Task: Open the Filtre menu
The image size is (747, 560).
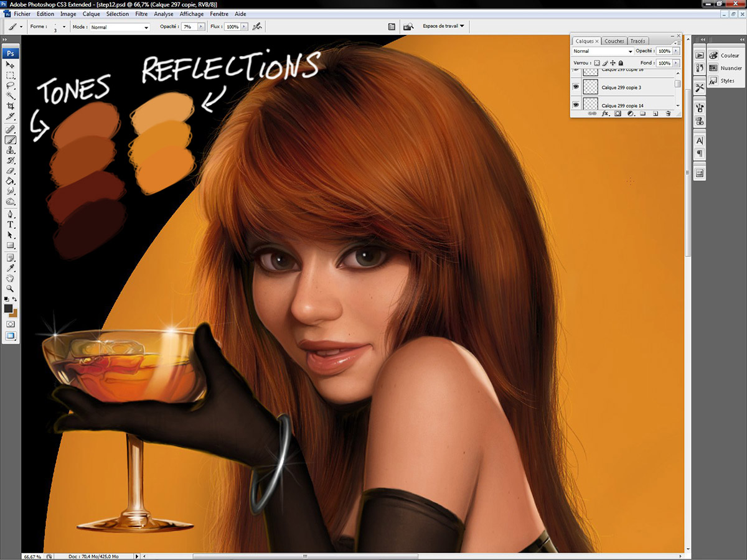Action: pos(141,14)
